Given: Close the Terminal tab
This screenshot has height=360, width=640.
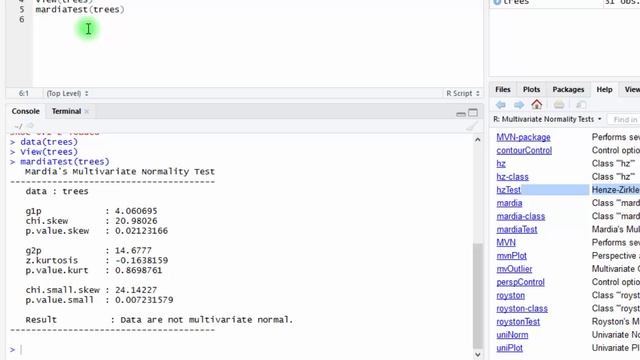Looking at the screenshot, I should (x=87, y=111).
